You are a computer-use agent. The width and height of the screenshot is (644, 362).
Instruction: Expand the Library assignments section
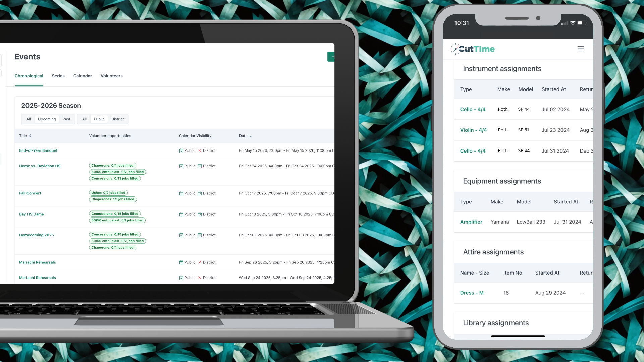tap(495, 323)
